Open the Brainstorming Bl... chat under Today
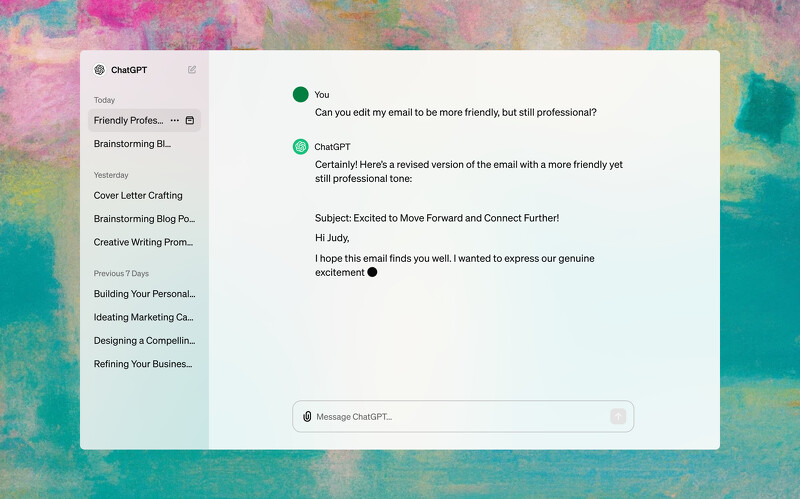800x499 pixels. [x=132, y=144]
